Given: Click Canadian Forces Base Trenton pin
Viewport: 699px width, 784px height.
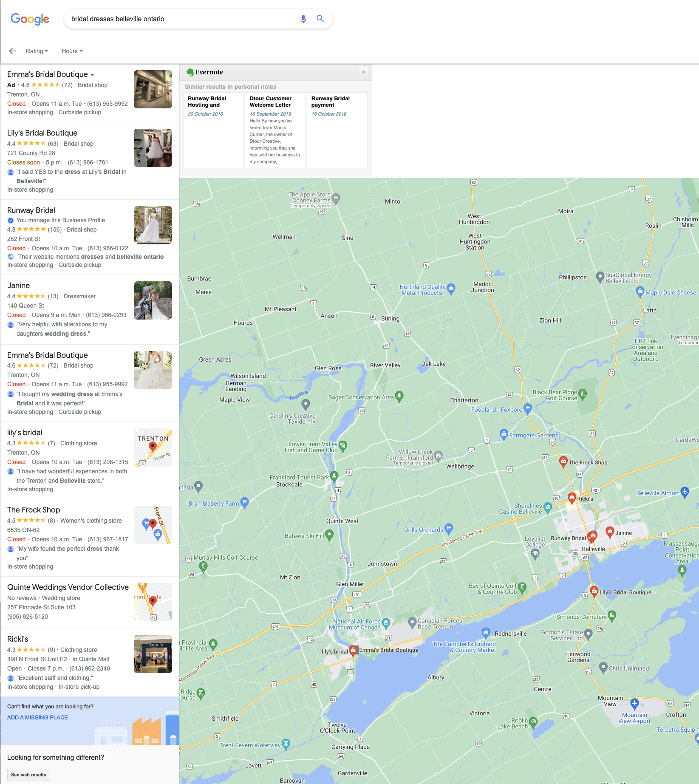Looking at the screenshot, I should [x=412, y=623].
